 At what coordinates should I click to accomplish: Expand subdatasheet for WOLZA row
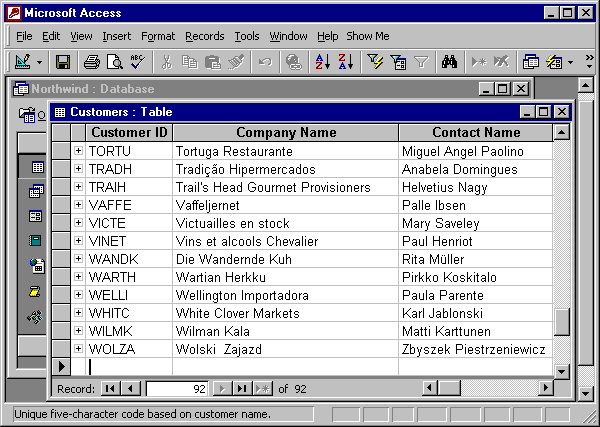(x=78, y=349)
